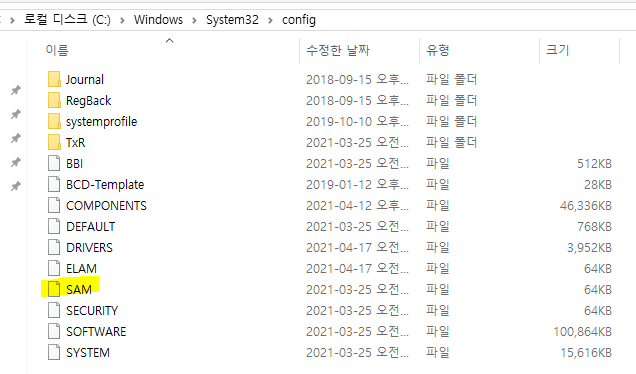The image size is (636, 374).
Task: Expand the chevron after System32 breadcrumb
Action: [x=270, y=20]
